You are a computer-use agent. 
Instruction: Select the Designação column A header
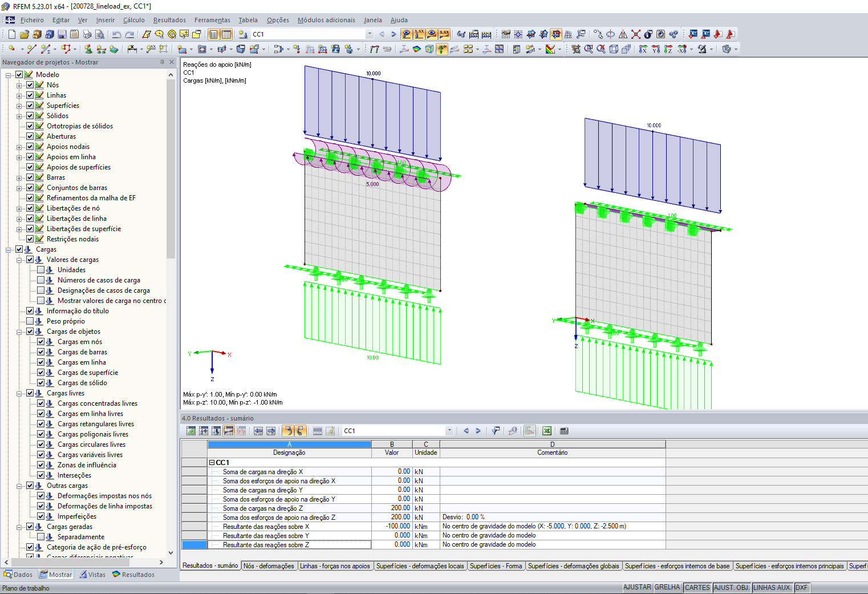[x=289, y=445]
